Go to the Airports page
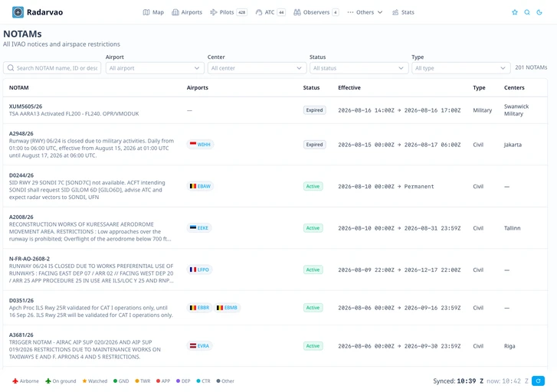 (187, 12)
